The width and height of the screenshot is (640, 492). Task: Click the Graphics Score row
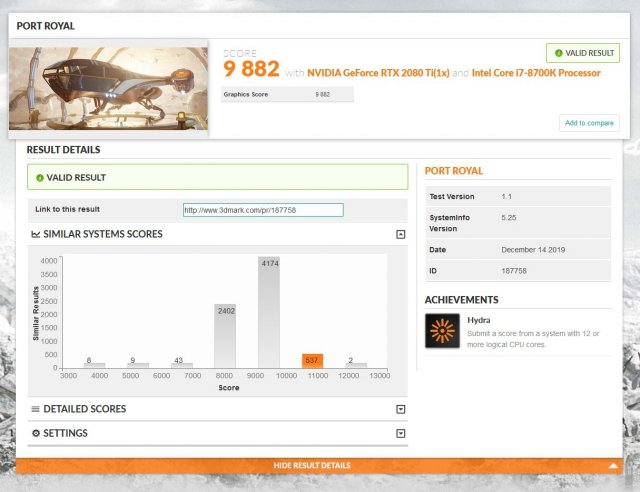(287, 94)
